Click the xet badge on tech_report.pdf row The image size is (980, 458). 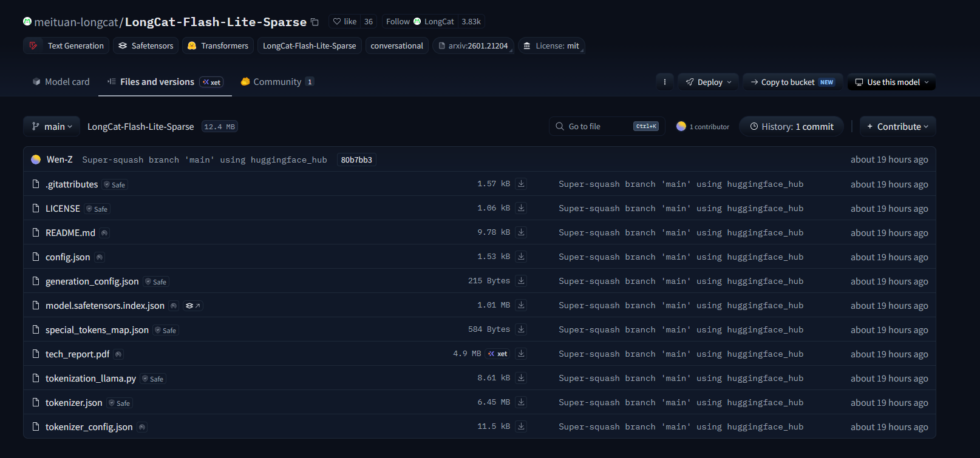pos(498,354)
